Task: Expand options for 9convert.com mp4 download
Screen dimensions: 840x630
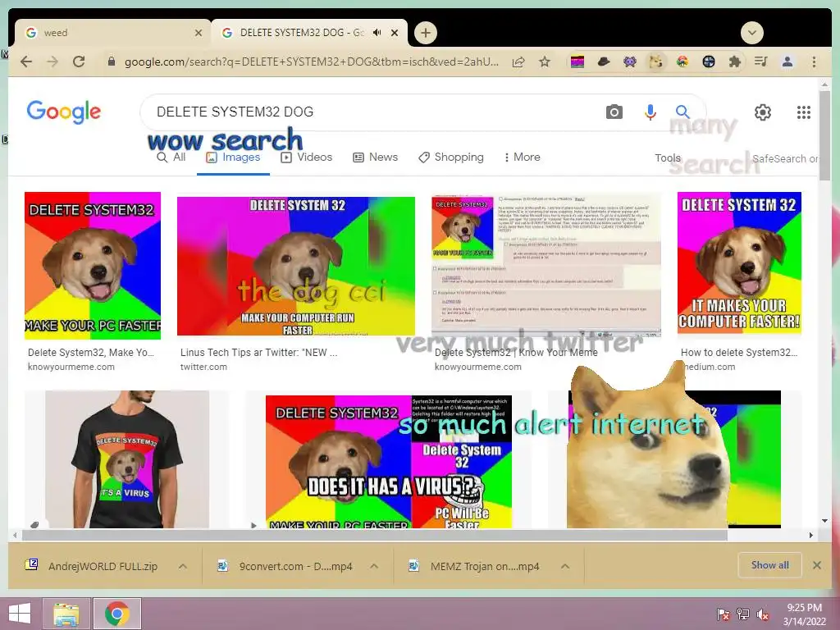Action: [374, 566]
